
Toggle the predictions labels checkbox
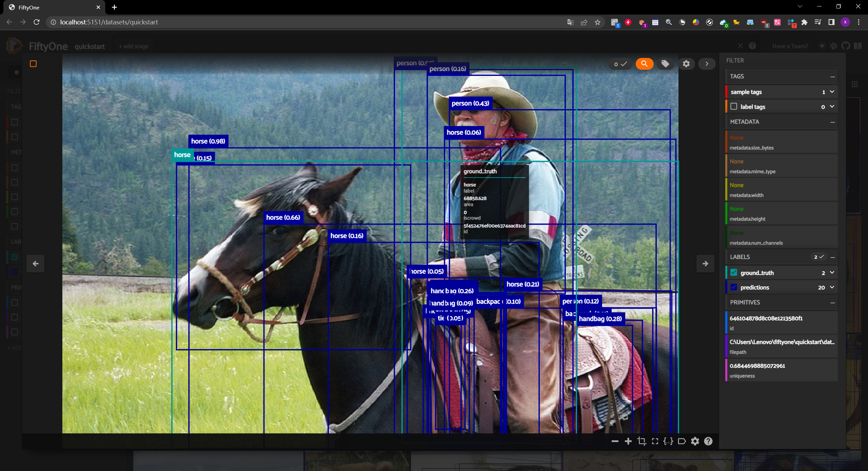(734, 287)
